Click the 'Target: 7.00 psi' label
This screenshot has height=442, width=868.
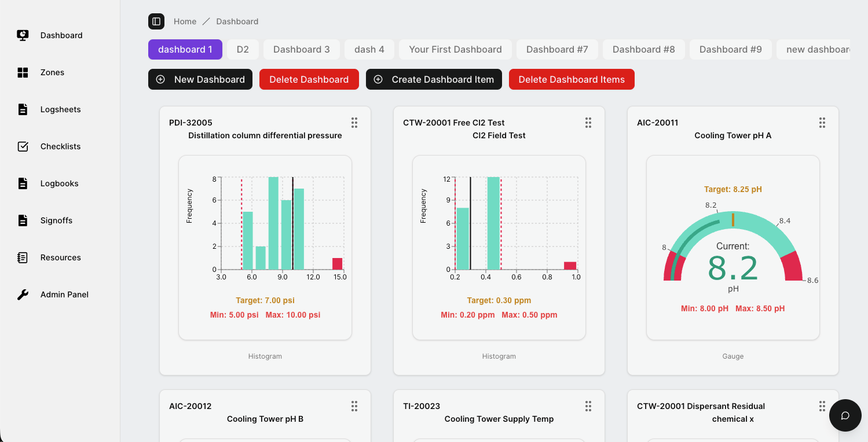pyautogui.click(x=265, y=300)
